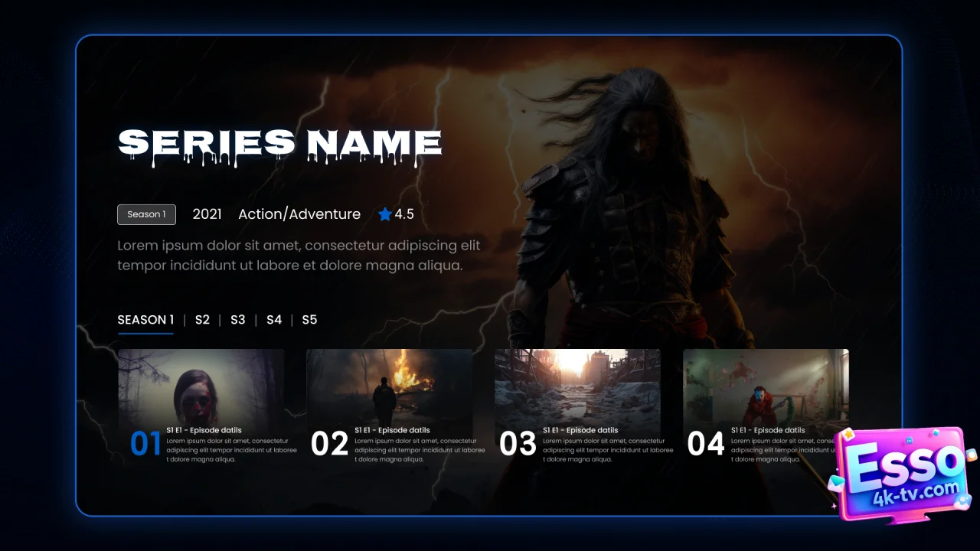The image size is (980, 551).
Task: Click the 2021 release year
Action: [x=207, y=214]
